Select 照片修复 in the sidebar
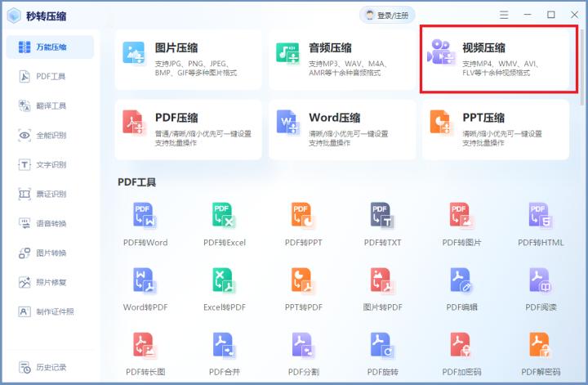588x385 pixels. pos(50,282)
